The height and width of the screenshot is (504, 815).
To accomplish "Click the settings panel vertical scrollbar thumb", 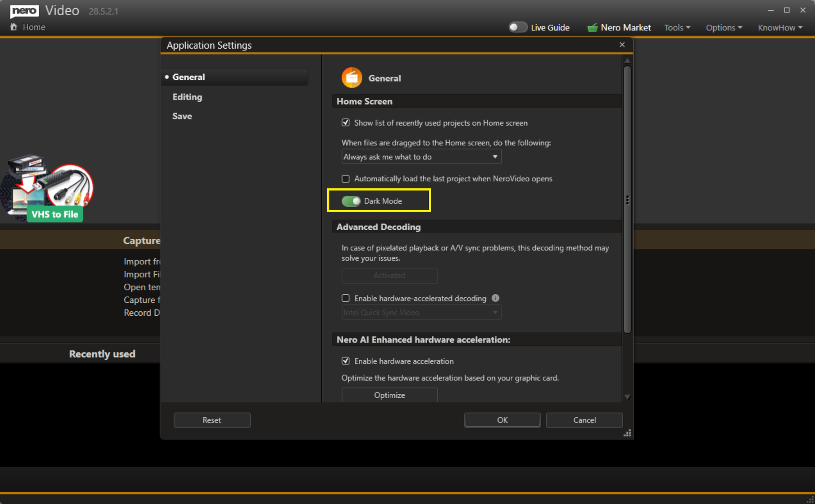I will [x=627, y=199].
